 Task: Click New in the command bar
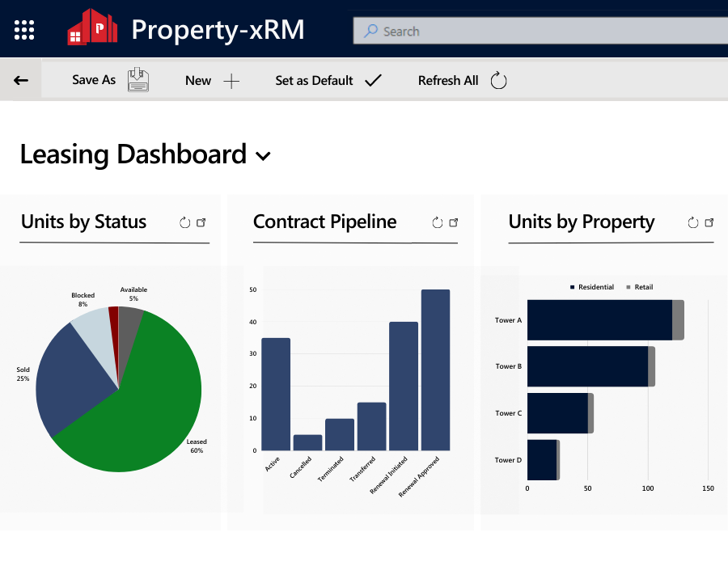[x=212, y=81]
